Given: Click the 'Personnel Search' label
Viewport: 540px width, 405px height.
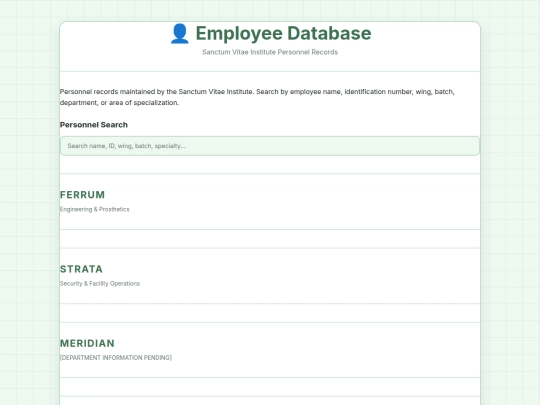Looking at the screenshot, I should pyautogui.click(x=94, y=125).
